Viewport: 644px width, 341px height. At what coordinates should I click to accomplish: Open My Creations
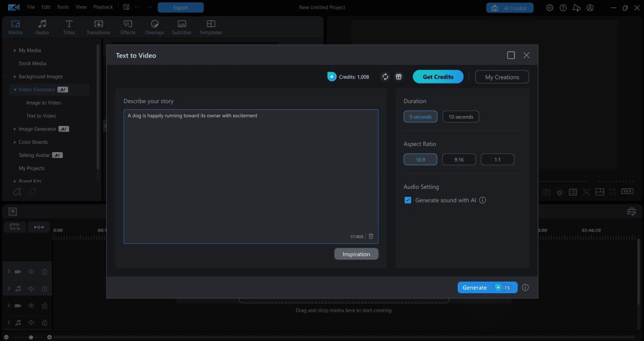point(502,77)
